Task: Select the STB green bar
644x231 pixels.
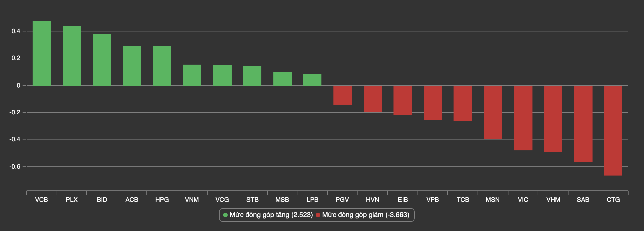Action: 252,76
